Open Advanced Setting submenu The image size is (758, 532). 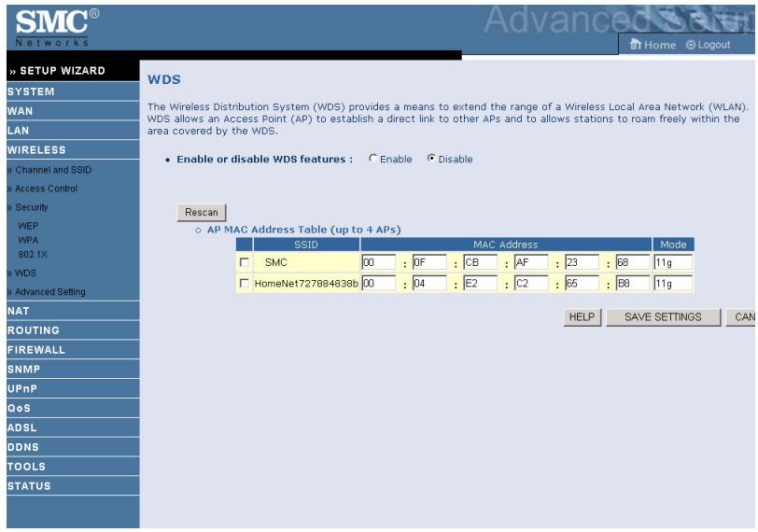coord(50,292)
